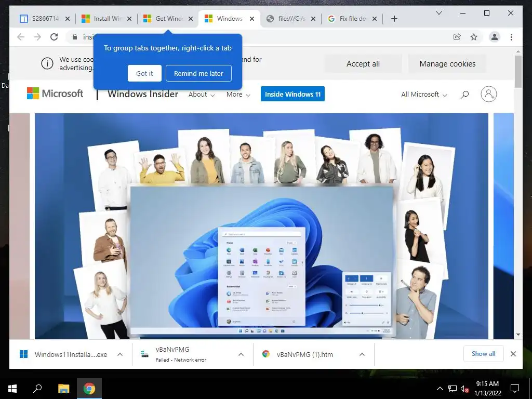Click Inside Windows 11 button

click(292, 94)
